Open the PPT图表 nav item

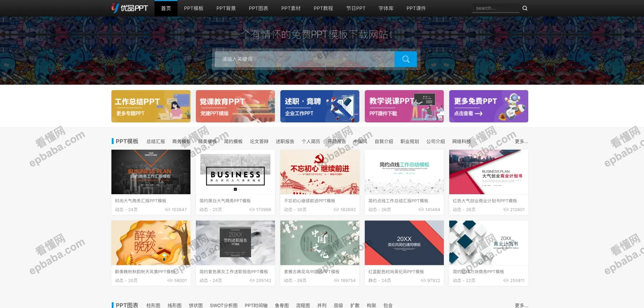pyautogui.click(x=258, y=8)
